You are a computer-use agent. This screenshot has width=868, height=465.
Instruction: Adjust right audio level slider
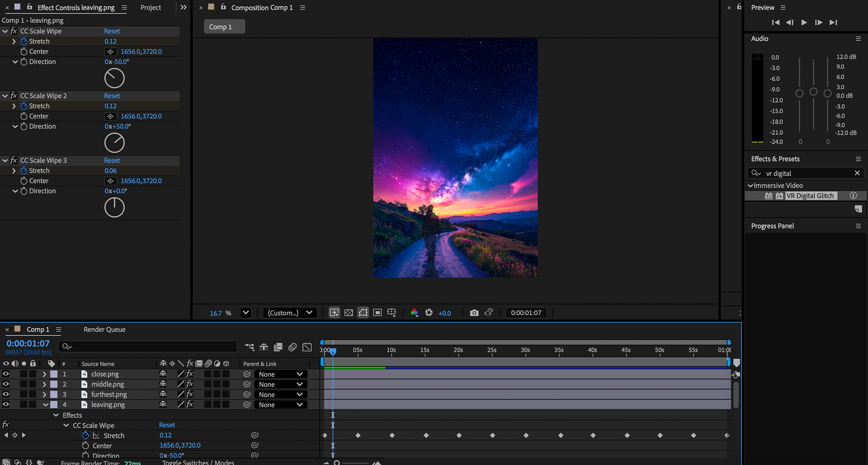tap(827, 93)
